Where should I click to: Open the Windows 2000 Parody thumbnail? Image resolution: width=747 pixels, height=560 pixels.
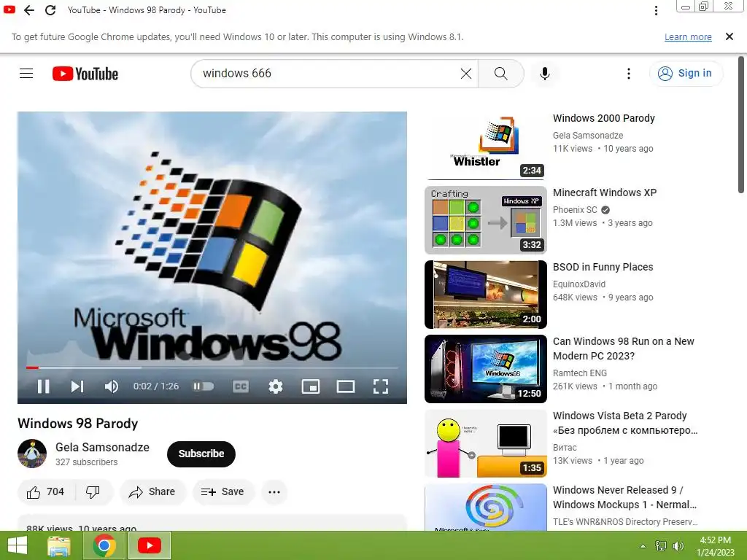coord(485,146)
